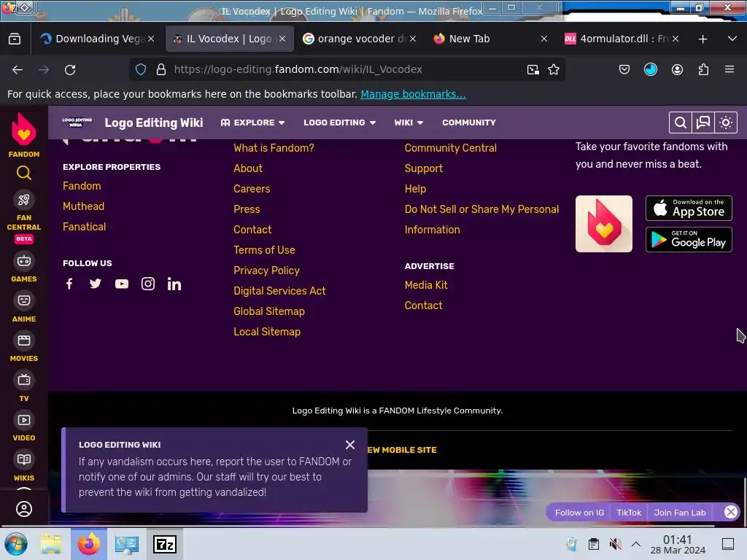This screenshot has height=560, width=747.
Task: Open the Media Kit link
Action: [x=426, y=285]
